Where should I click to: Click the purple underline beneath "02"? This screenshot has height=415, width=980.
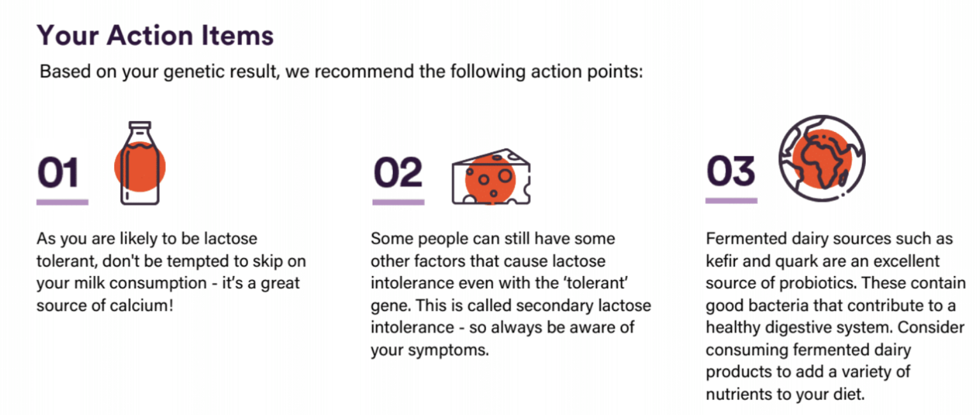point(398,202)
